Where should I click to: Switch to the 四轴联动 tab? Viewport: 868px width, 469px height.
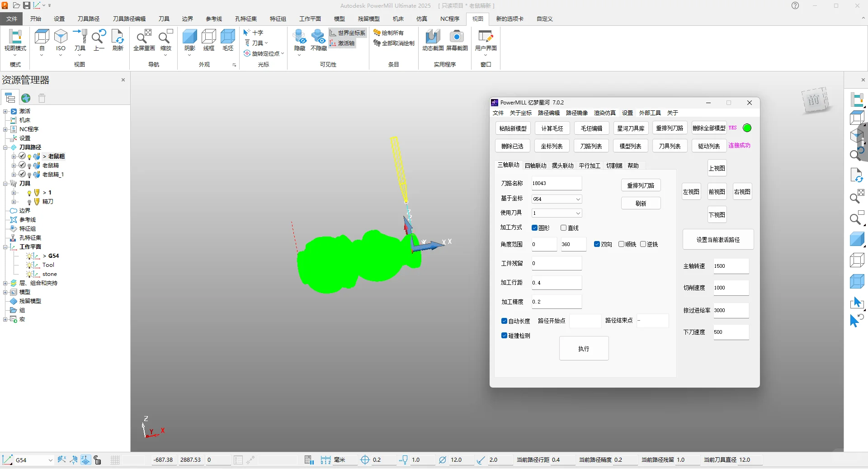pos(536,166)
